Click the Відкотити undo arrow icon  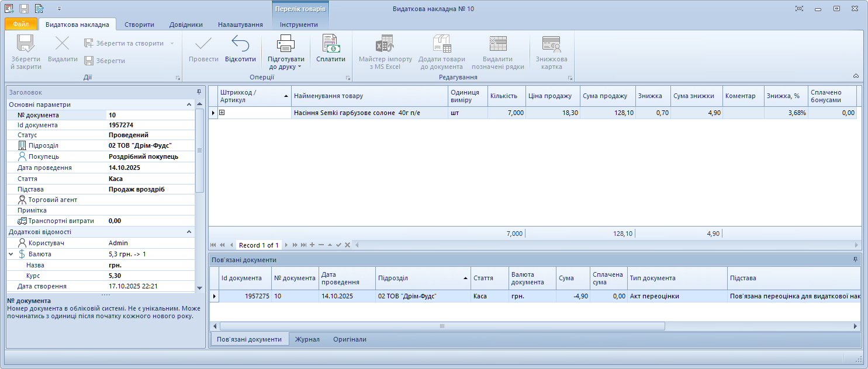pyautogui.click(x=240, y=44)
